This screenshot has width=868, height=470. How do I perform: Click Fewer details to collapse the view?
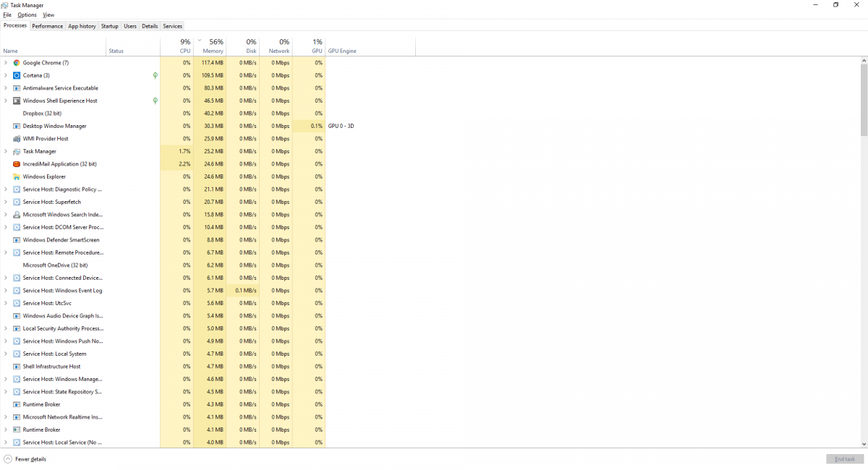(25, 459)
